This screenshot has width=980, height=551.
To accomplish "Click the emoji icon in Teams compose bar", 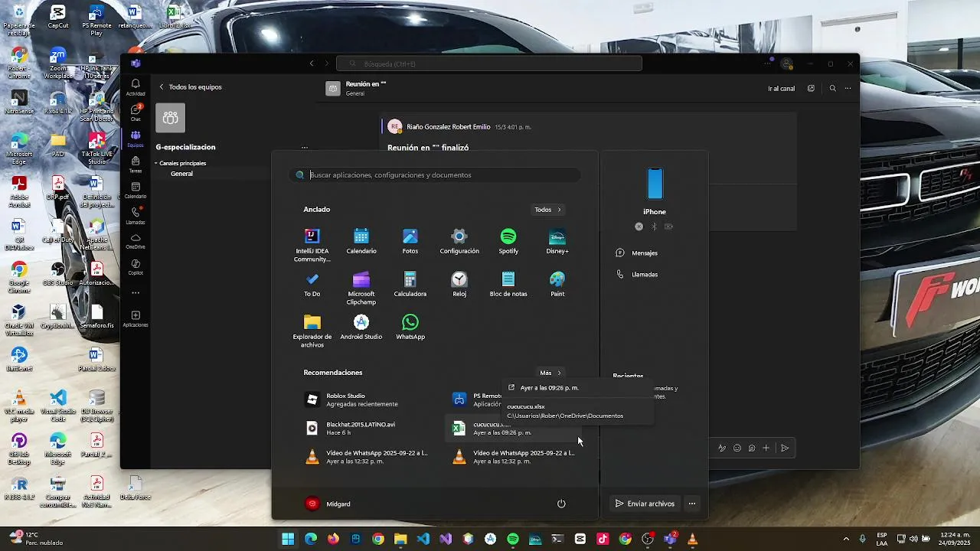I will coord(737,448).
